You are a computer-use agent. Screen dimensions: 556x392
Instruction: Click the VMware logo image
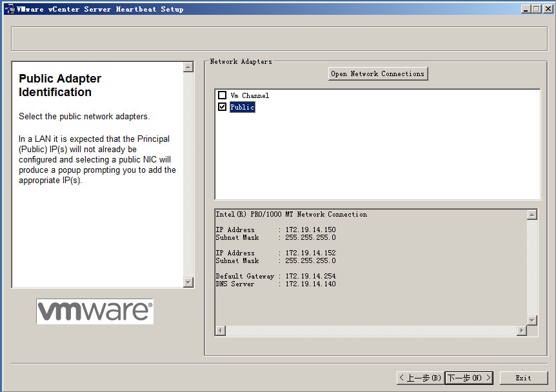coord(95,311)
